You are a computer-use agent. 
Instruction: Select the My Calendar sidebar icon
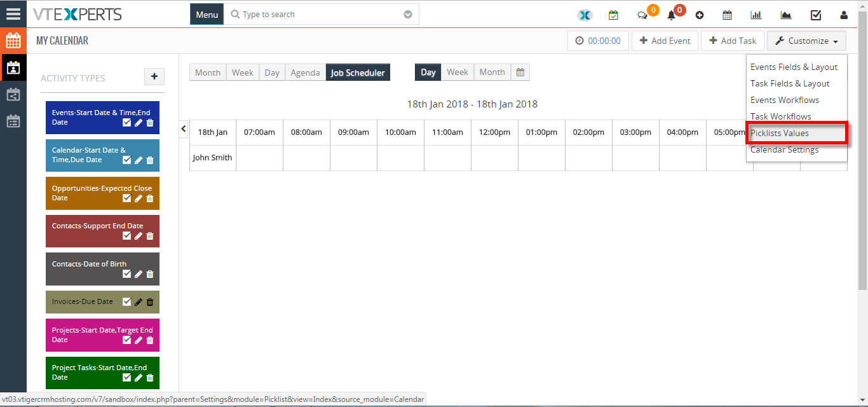click(x=13, y=67)
